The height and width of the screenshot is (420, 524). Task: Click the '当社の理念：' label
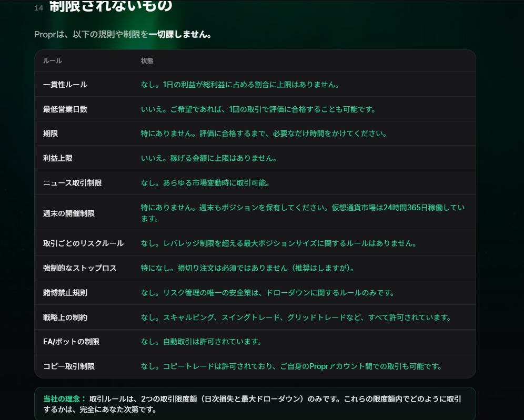(65, 399)
